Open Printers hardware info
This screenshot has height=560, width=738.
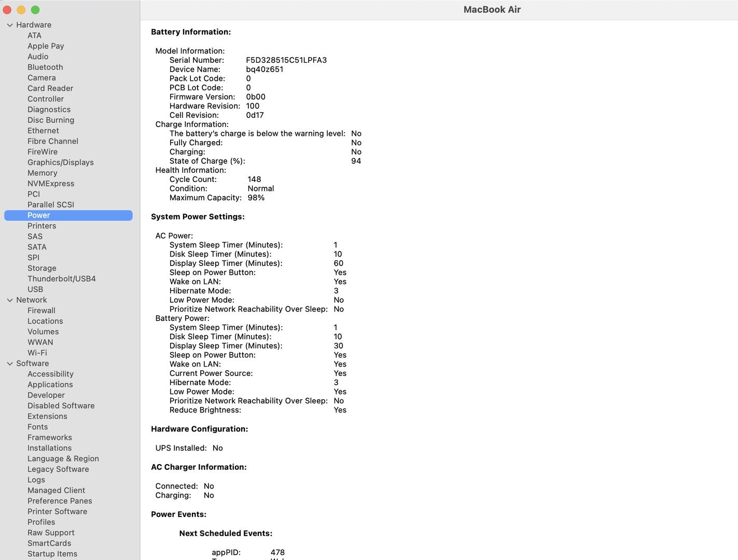41,226
